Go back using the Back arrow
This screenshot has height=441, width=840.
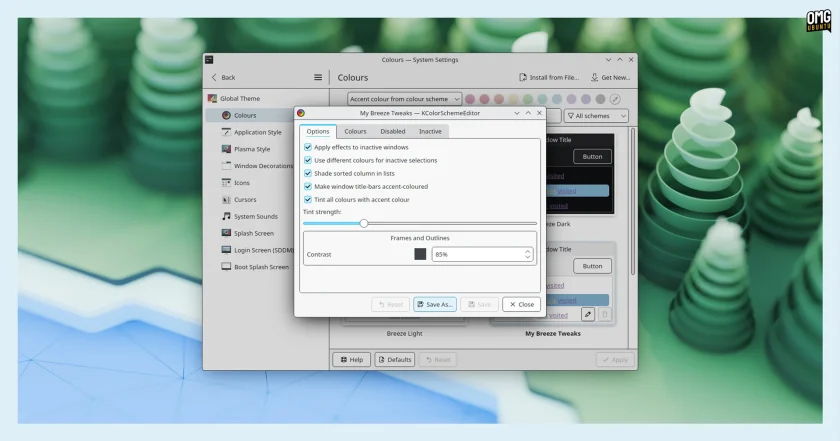223,77
